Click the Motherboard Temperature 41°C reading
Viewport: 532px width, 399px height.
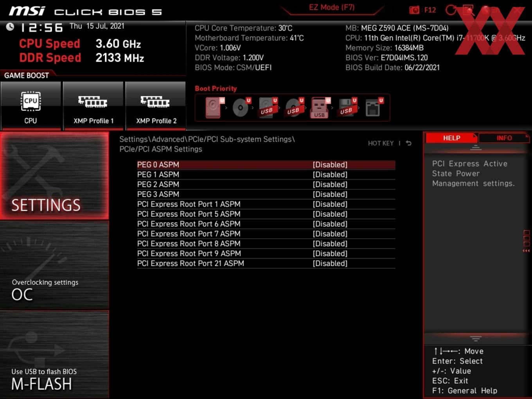(x=249, y=38)
